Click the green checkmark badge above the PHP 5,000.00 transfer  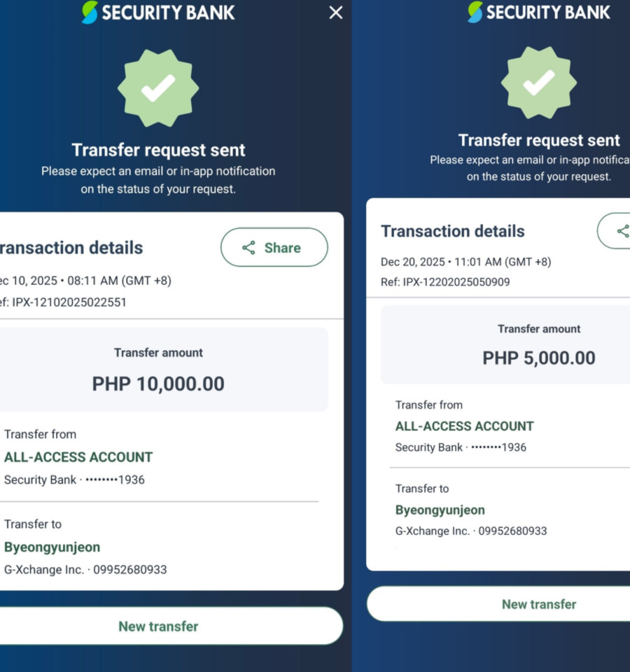(x=539, y=83)
